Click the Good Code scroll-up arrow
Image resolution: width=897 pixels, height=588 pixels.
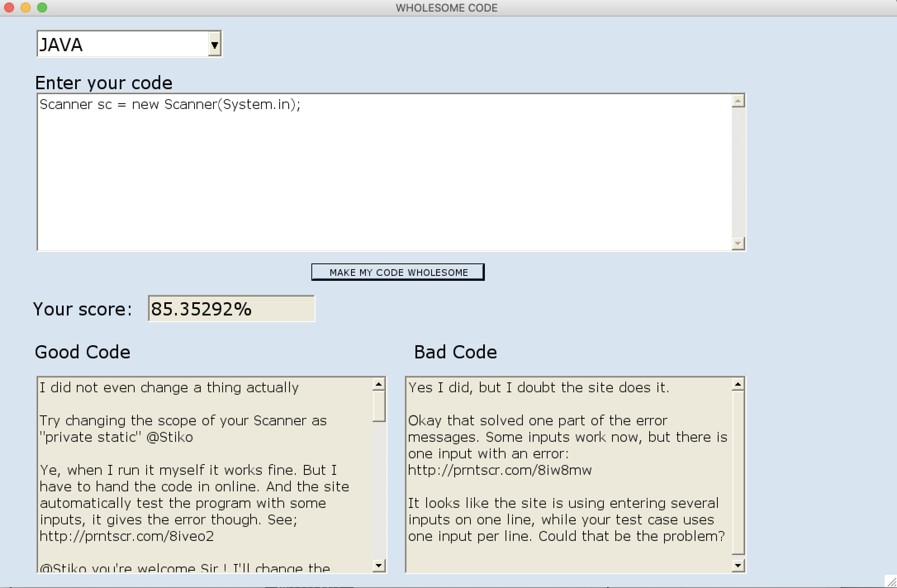[x=379, y=384]
